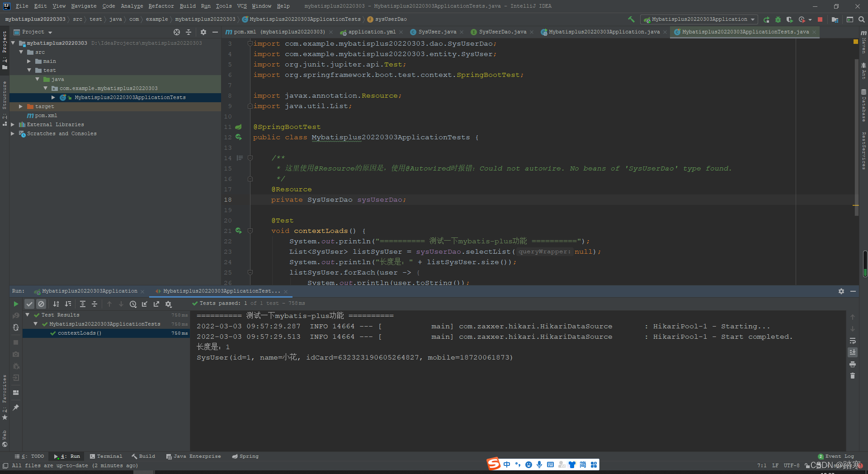Open the Build tool window button

pyautogui.click(x=143, y=456)
